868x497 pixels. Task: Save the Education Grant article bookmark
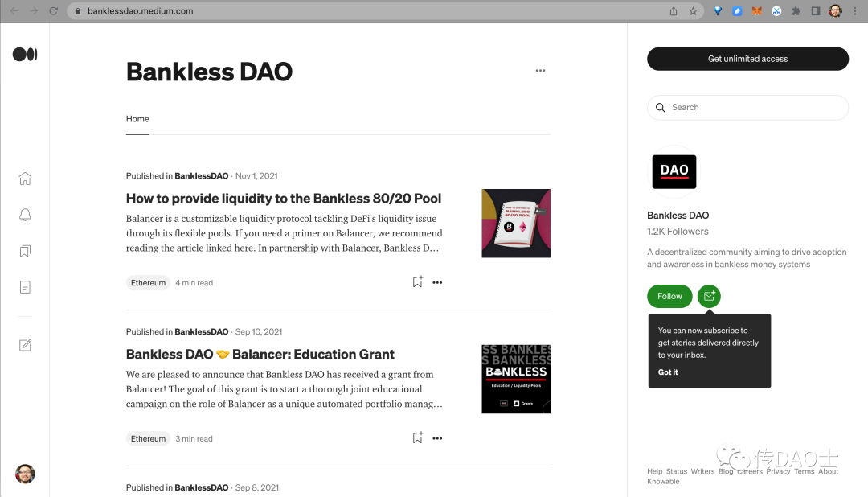(417, 437)
